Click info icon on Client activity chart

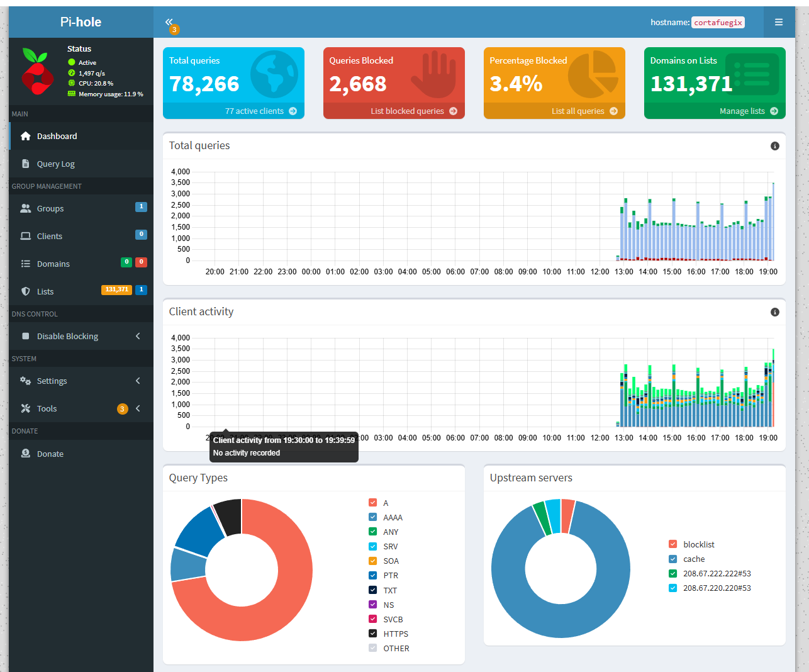click(x=775, y=312)
